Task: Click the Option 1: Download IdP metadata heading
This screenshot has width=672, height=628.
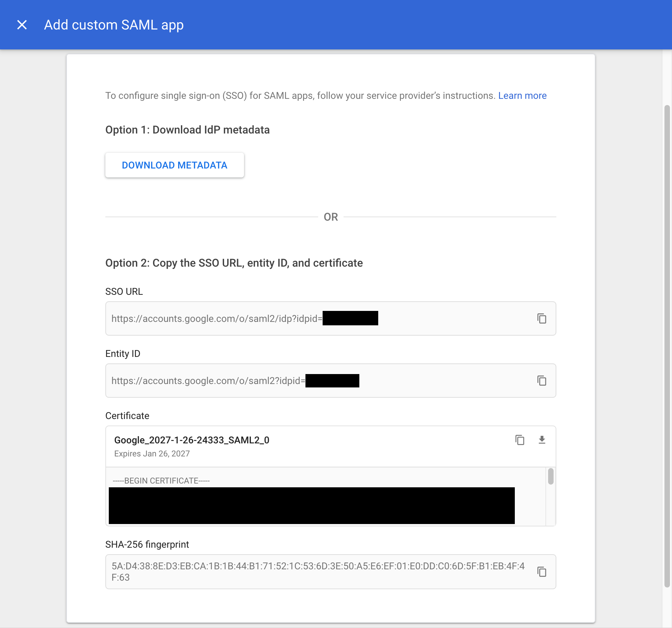Action: (x=187, y=130)
